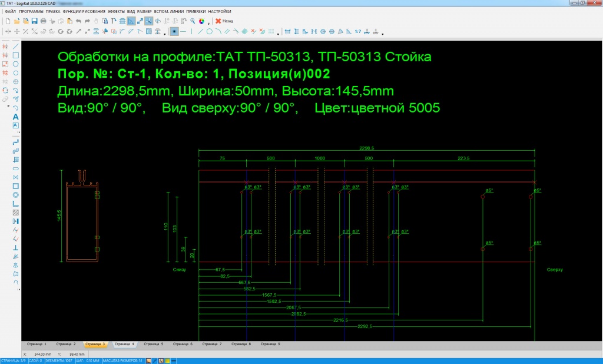The width and height of the screenshot is (603, 364).
Task: Expand the overflow arrow after the grid icon
Action: 278,34
